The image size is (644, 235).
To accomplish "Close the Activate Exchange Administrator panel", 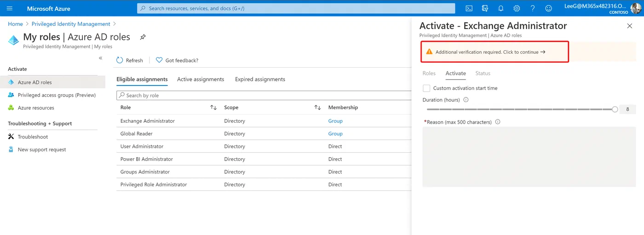I will coord(630,26).
